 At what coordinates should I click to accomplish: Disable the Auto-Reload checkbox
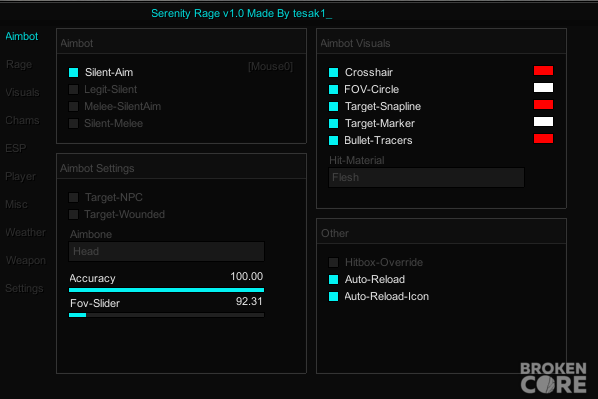click(x=333, y=280)
